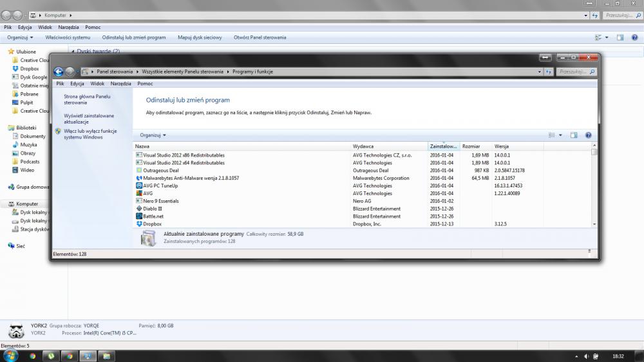Image resolution: width=644 pixels, height=362 pixels.
Task: Click system clock showing 18:32
Action: coord(618,356)
